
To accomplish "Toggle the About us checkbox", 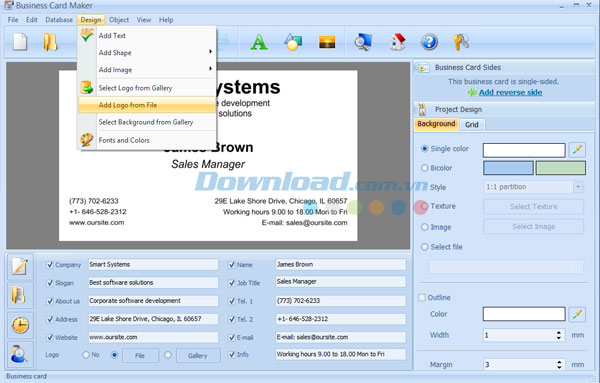I will tap(49, 301).
